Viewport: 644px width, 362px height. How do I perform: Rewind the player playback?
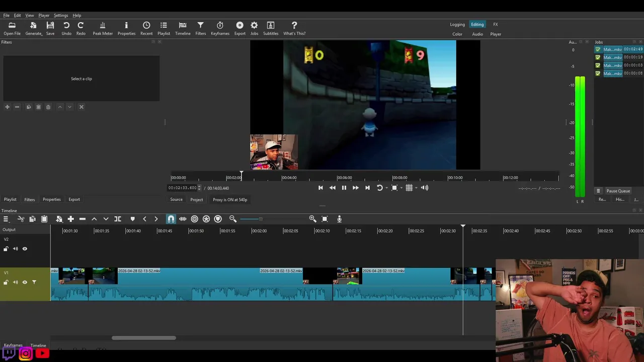click(x=332, y=188)
